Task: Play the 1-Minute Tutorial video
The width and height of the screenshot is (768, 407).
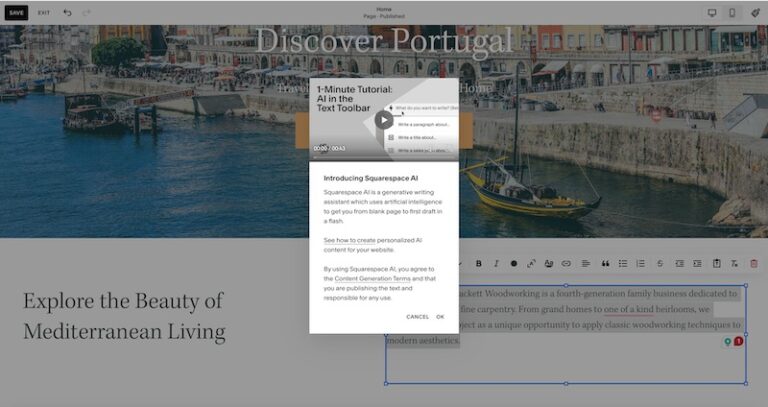Action: [x=384, y=119]
